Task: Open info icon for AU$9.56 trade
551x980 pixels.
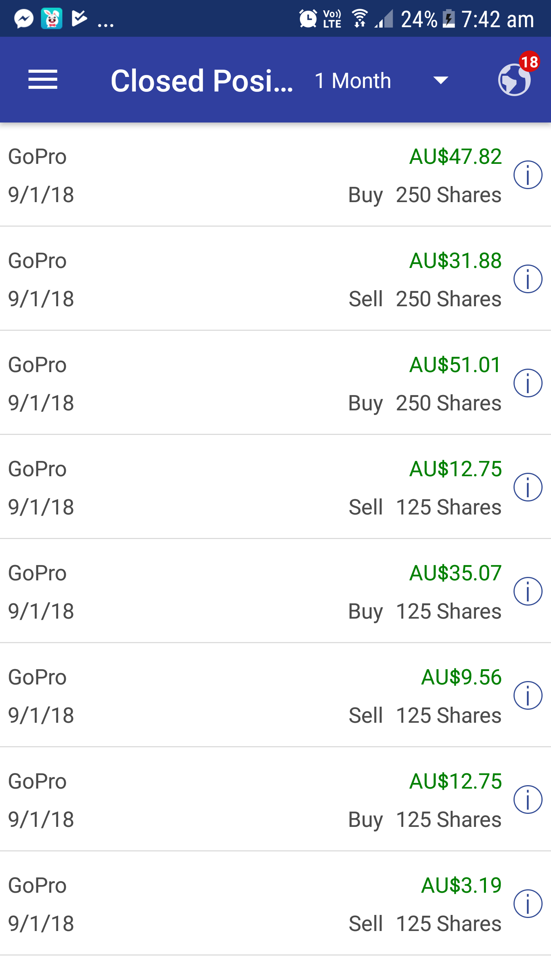Action: point(528,696)
